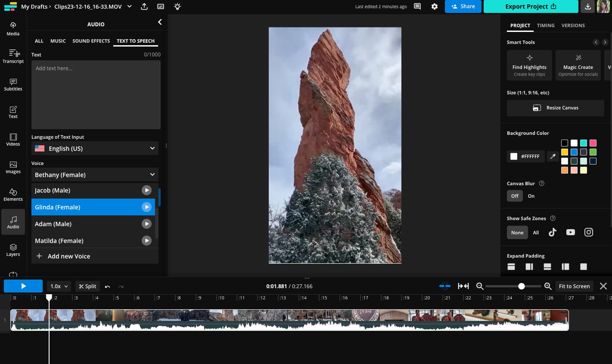The width and height of the screenshot is (612, 364).
Task: Switch to MUSIC tab
Action: (58, 41)
